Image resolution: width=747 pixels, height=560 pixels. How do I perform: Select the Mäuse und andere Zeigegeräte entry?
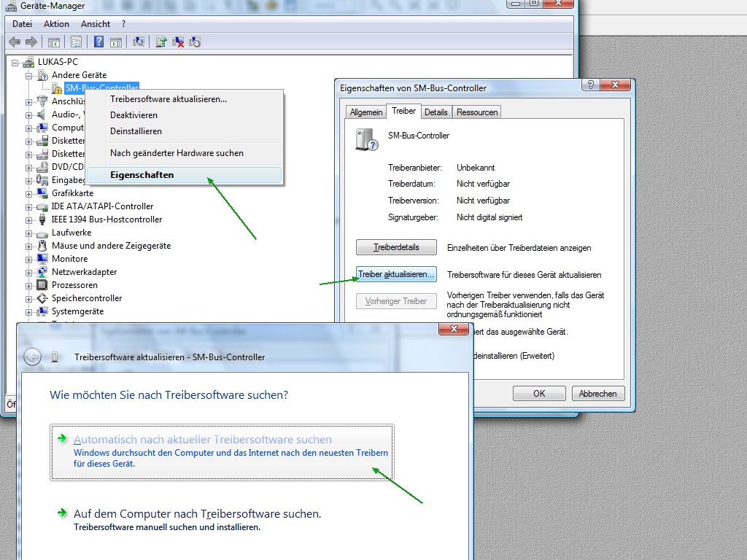click(111, 246)
